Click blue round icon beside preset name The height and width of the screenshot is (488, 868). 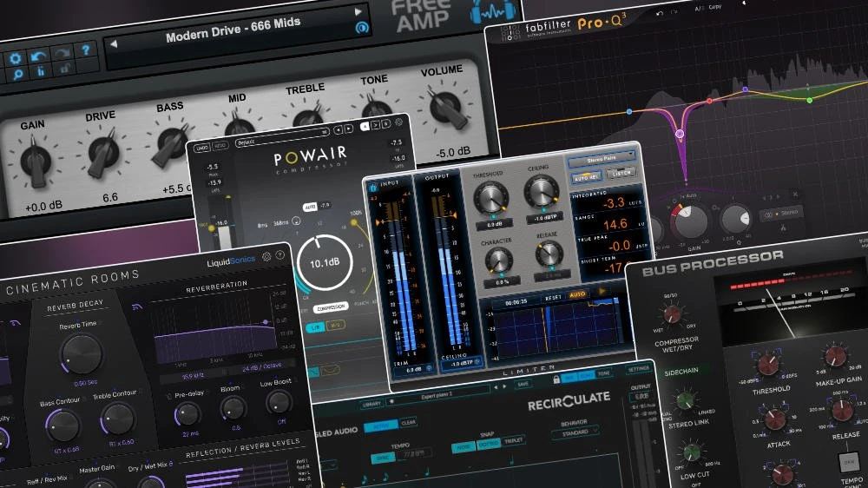coord(362,27)
